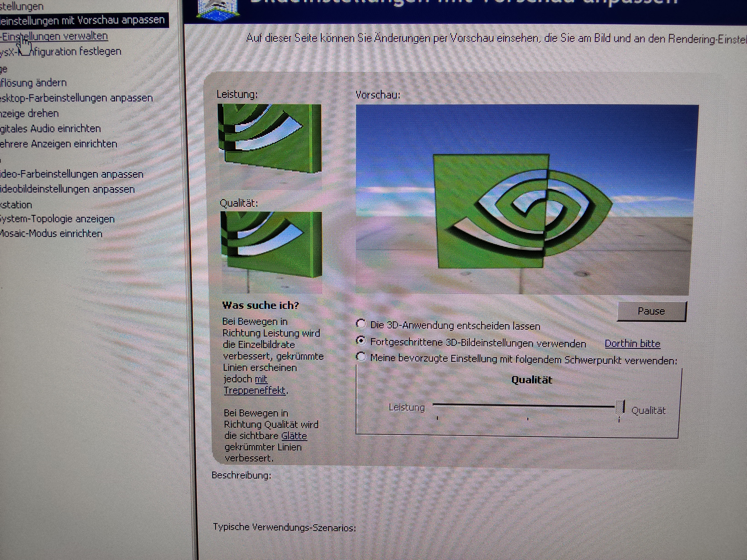Select 'Fortgeschrittene 3D-Bildeinstellungen verwenden' radio button
The height and width of the screenshot is (560, 747).
pos(361,341)
